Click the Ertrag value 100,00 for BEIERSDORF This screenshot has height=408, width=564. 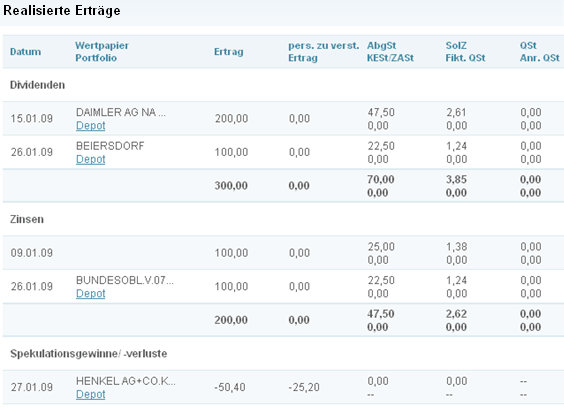coord(231,152)
